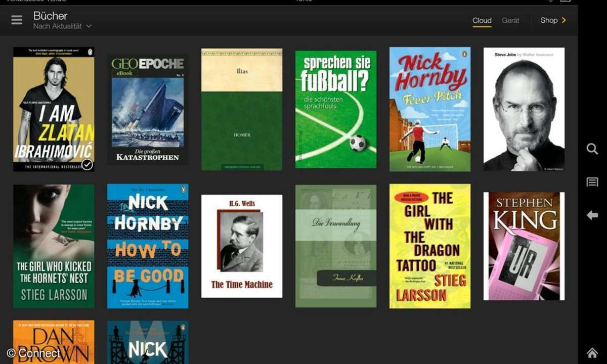Open the partially visible Nick Hornby cover in bottom row
This screenshot has height=364, width=607.
tap(148, 342)
